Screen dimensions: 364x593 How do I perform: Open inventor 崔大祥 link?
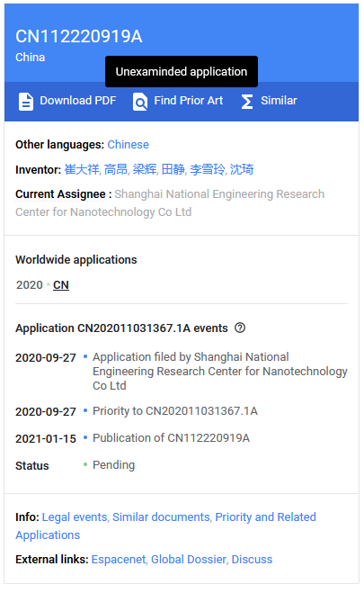(x=82, y=169)
